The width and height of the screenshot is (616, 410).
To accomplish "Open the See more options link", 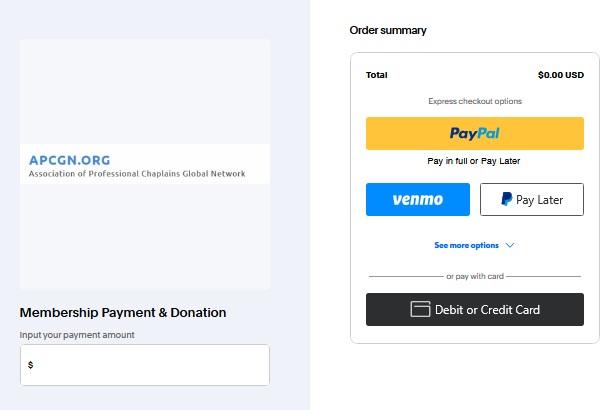I will (x=466, y=245).
